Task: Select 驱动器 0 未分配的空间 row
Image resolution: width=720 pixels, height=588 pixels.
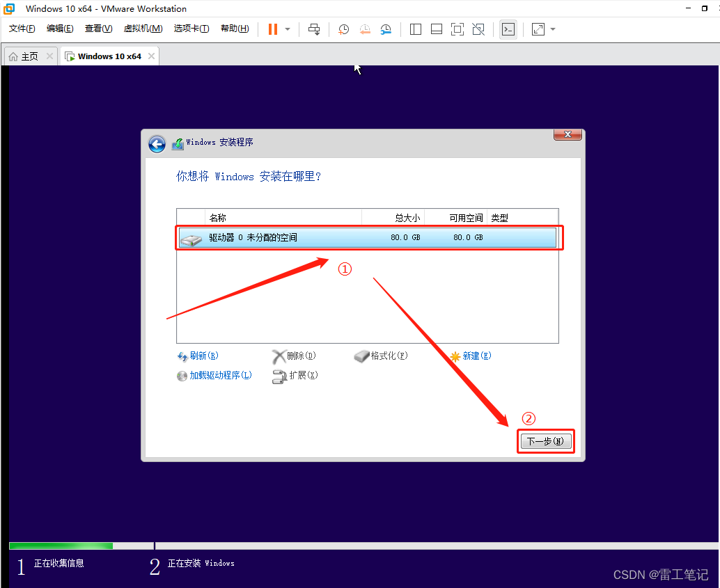Action: [368, 237]
